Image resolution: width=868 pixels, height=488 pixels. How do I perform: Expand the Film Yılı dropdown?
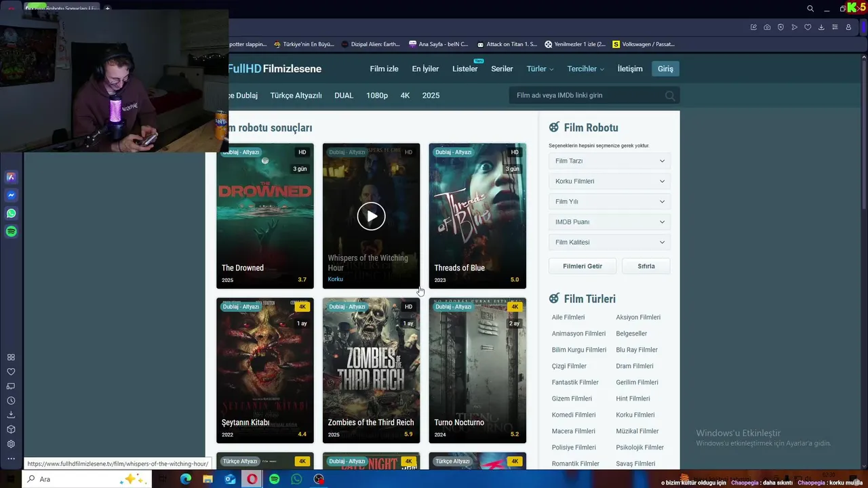click(609, 202)
